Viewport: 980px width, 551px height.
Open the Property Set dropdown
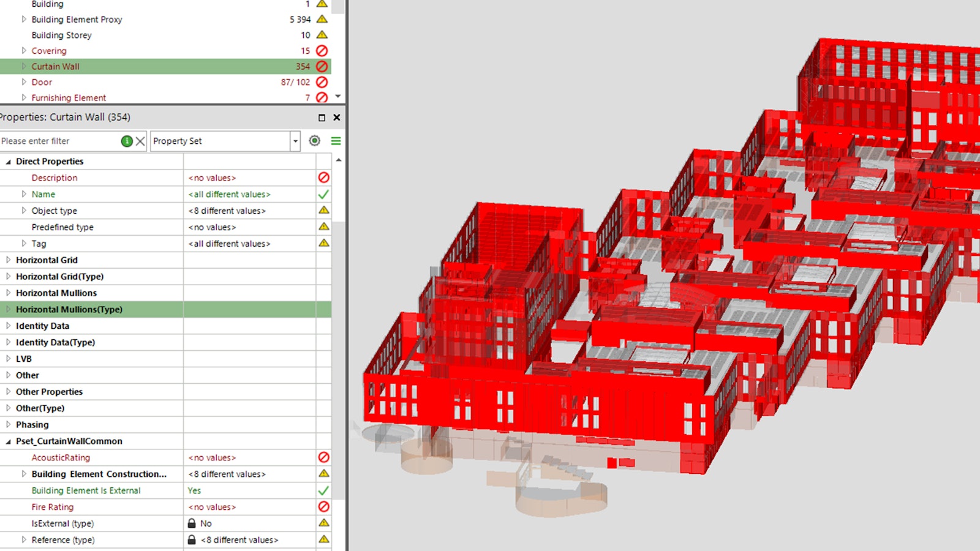295,141
